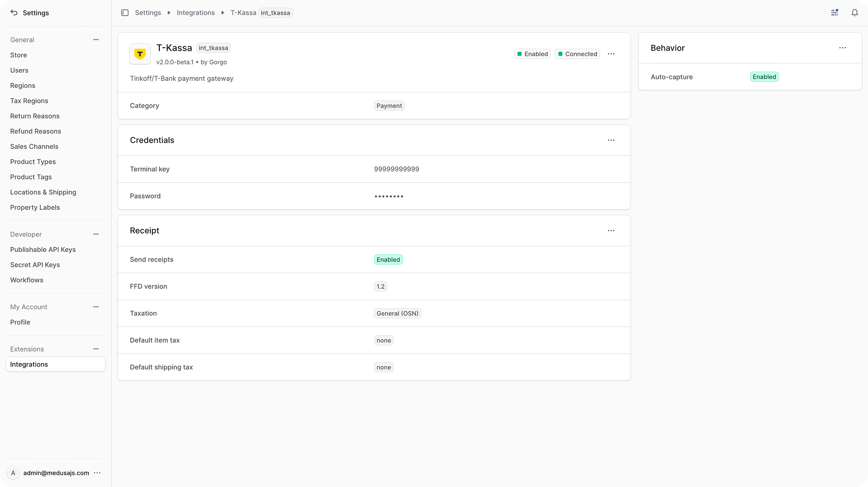
Task: Click the Auto-capture Enabled badge
Action: pos(764,77)
